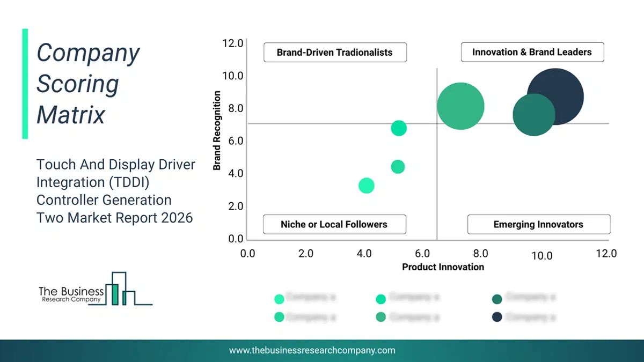The width and height of the screenshot is (644, 362).
Task: Click the '6.0' tick on Product Innovation axis
Action: click(422, 253)
